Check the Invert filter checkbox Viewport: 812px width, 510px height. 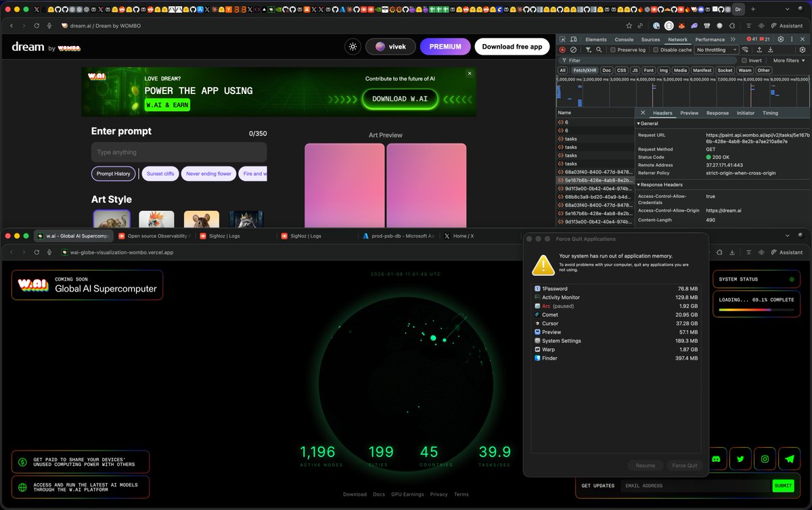(744, 60)
